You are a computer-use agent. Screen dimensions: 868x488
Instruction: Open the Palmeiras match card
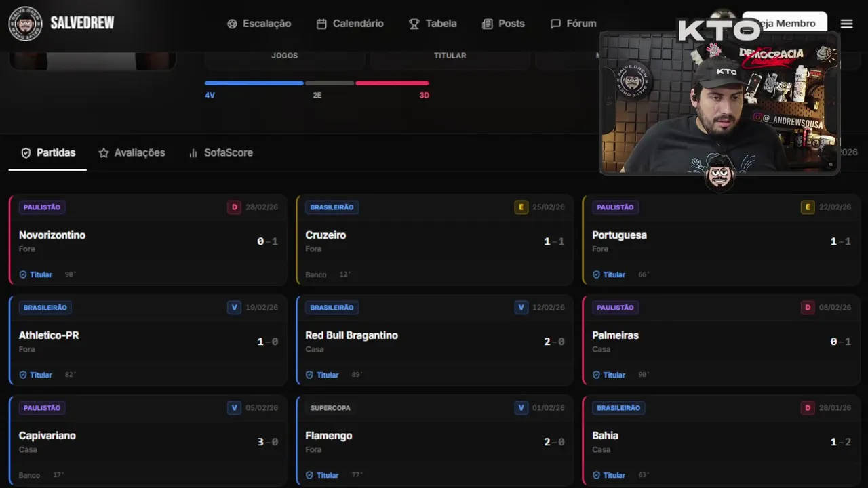pos(722,340)
